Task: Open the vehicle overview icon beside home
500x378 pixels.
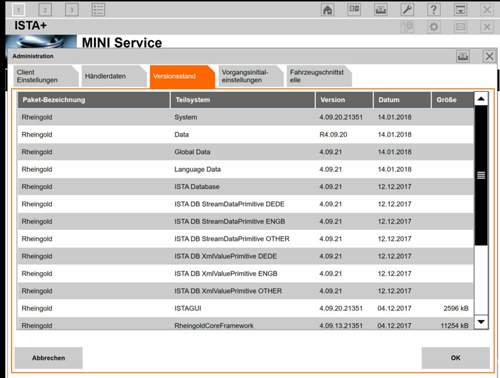Action: coord(354,10)
